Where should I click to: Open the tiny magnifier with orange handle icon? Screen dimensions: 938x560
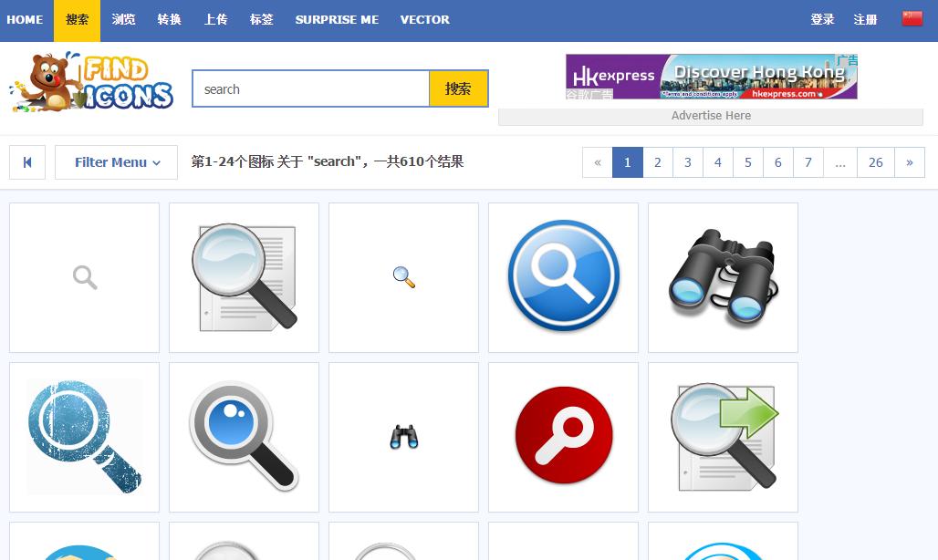coord(404,277)
